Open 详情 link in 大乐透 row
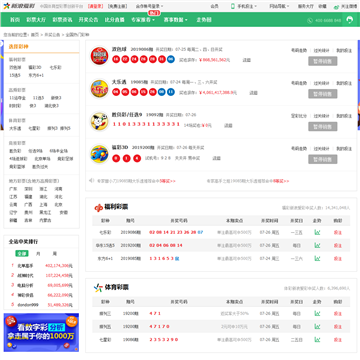360x360 pixels. (x=254, y=93)
